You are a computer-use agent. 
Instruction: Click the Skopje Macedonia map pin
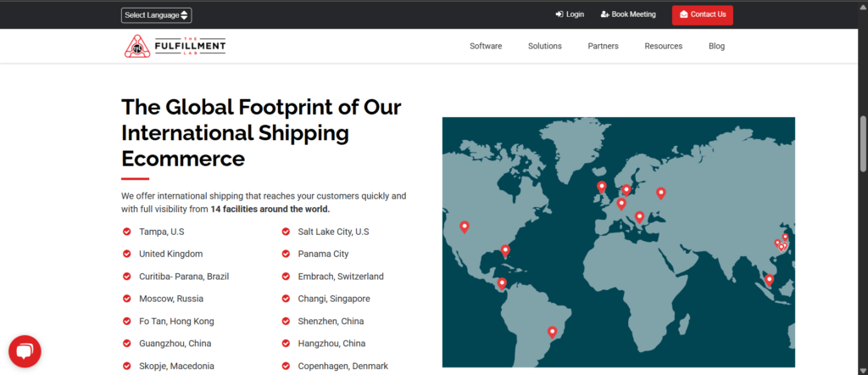click(x=639, y=216)
